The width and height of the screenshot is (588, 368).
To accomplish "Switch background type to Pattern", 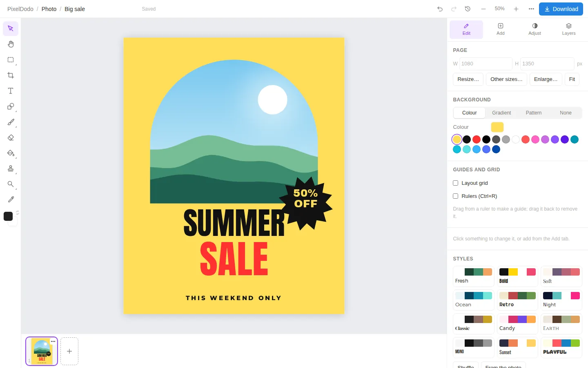I will [534, 113].
